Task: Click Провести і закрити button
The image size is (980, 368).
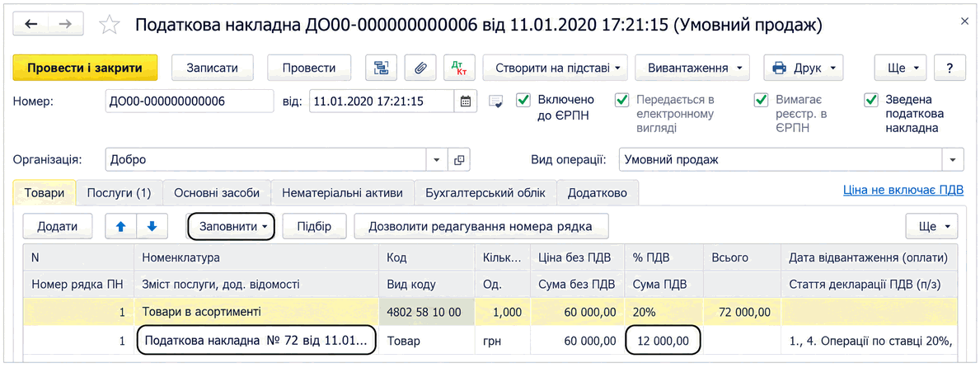Action: 85,68
